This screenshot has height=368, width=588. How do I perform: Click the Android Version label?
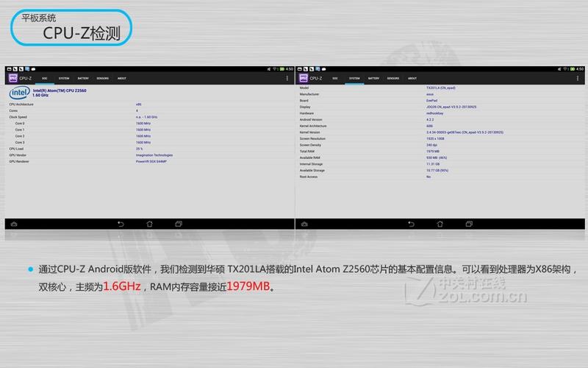[x=311, y=120]
